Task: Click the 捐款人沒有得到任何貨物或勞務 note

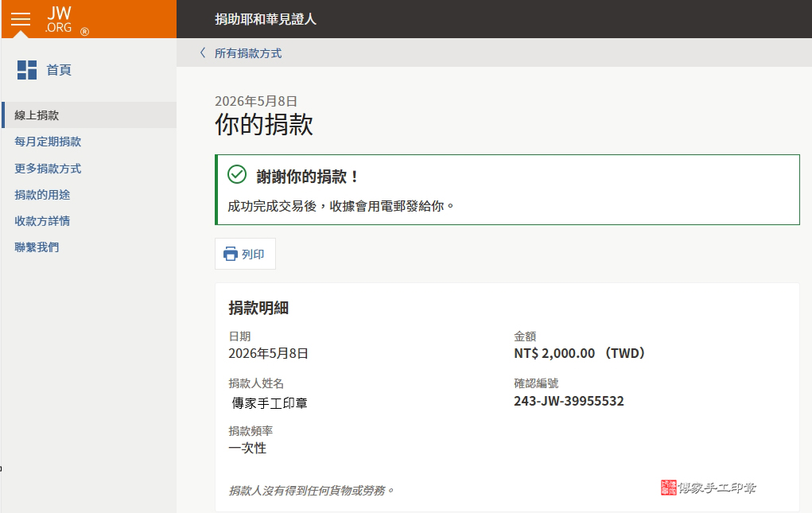Action: (x=311, y=490)
